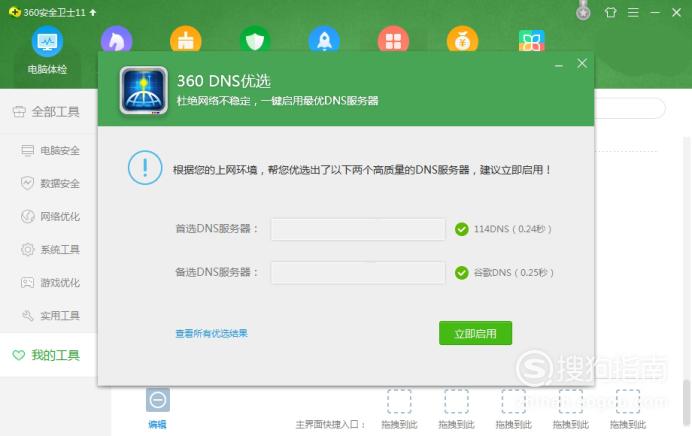Select 实用工具 in the sidebar
Viewport: 692px width, 436px height.
(x=51, y=316)
